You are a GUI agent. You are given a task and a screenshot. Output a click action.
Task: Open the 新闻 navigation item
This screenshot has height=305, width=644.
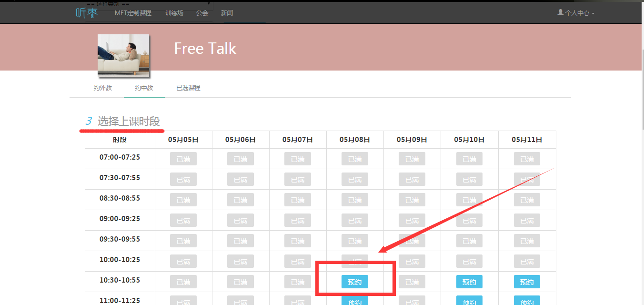[227, 13]
